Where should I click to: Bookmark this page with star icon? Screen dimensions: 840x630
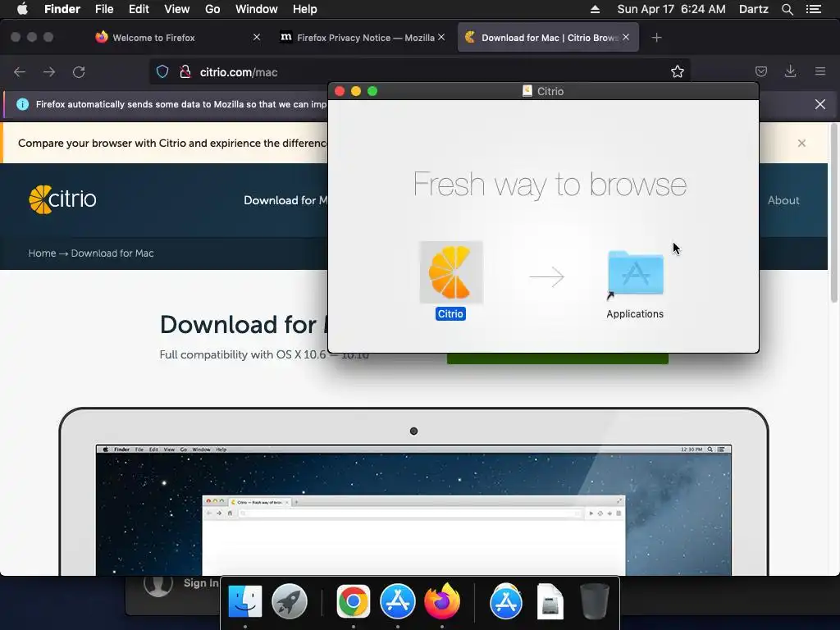click(x=677, y=72)
